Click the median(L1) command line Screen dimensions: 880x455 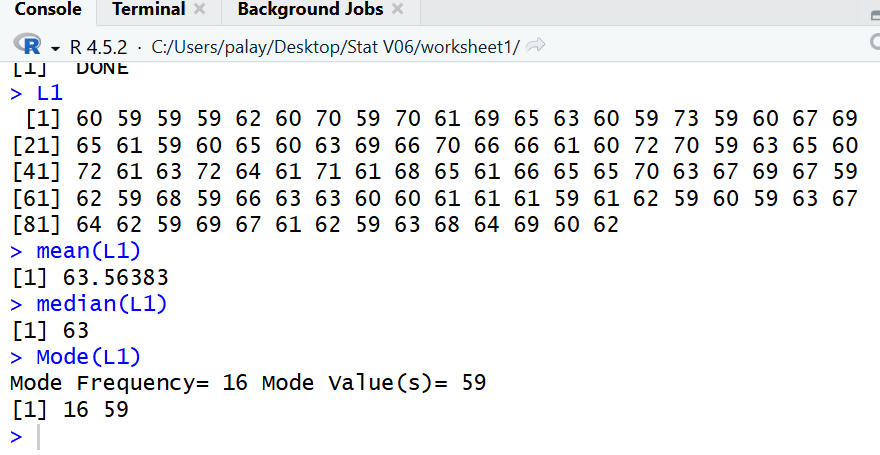[x=101, y=304]
